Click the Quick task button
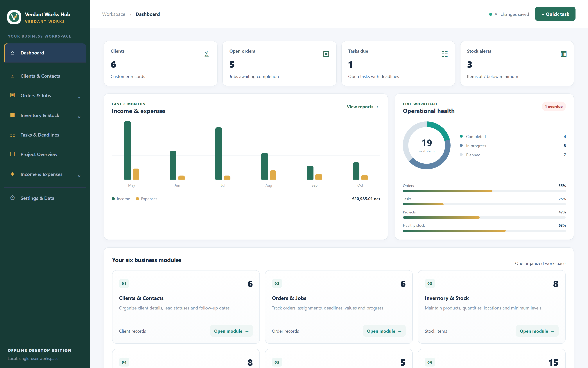This screenshot has width=588, height=368. pos(555,14)
